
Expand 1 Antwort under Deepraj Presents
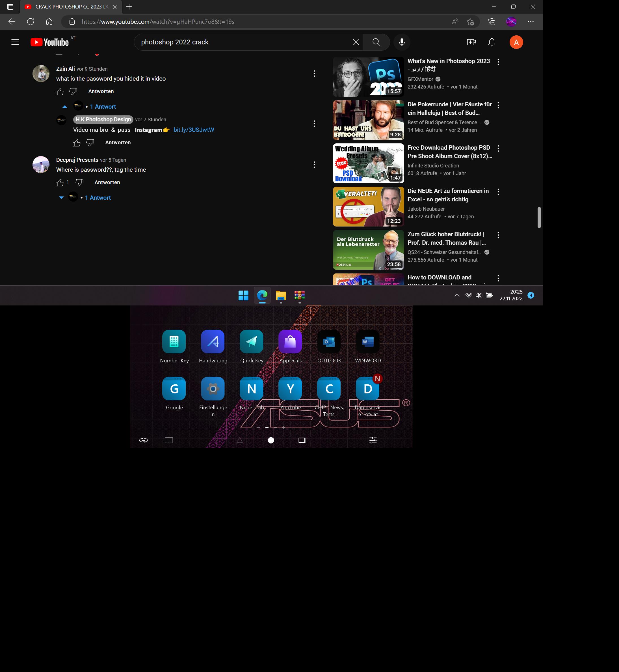(x=98, y=198)
